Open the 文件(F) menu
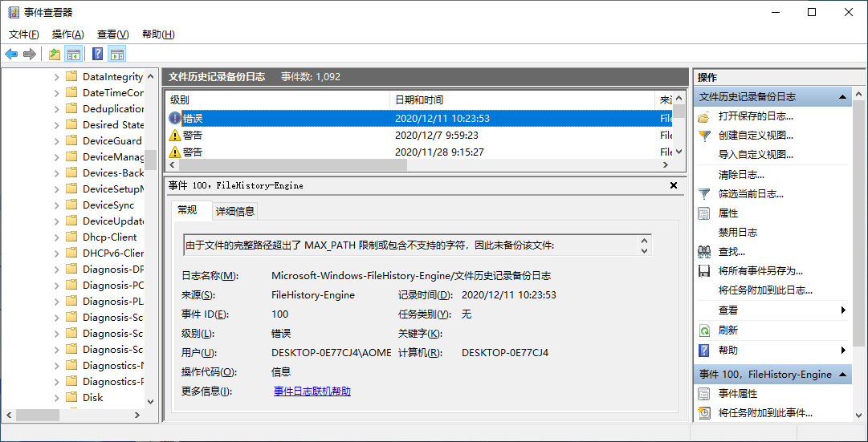Viewport: 868px width, 442px height. (x=24, y=34)
